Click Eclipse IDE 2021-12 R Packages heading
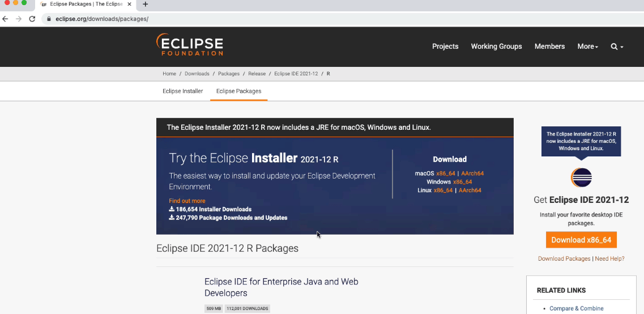The height and width of the screenshot is (314, 644). pos(227,248)
